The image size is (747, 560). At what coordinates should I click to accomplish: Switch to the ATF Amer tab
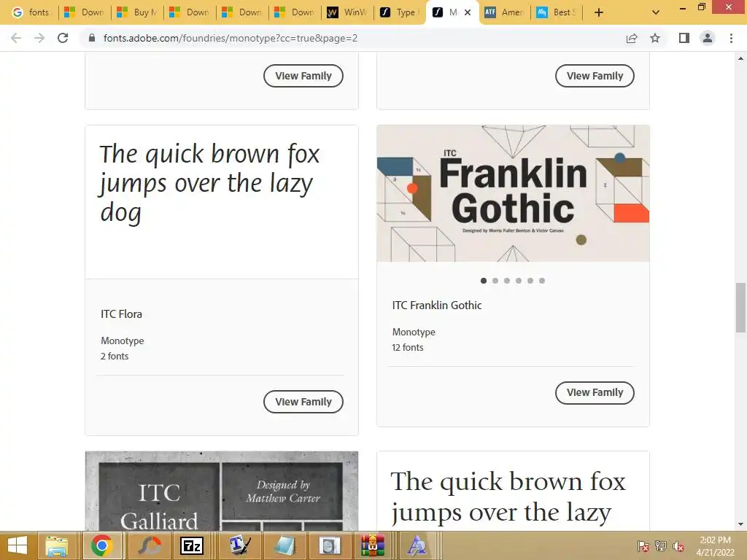(x=505, y=12)
